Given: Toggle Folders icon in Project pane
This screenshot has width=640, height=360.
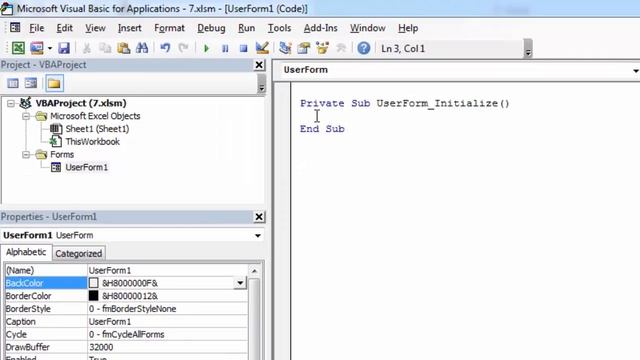Looking at the screenshot, I should [x=54, y=83].
